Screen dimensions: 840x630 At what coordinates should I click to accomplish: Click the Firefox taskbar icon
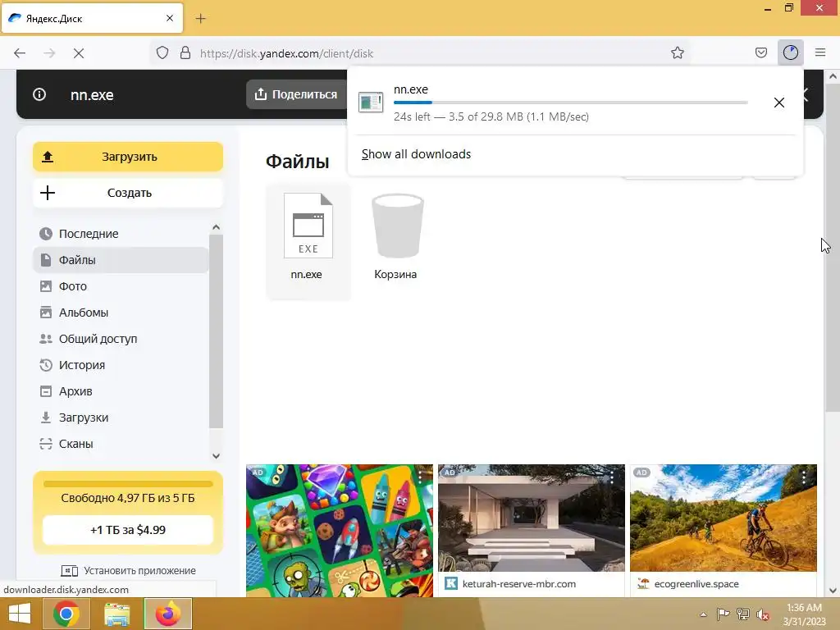coord(168,614)
